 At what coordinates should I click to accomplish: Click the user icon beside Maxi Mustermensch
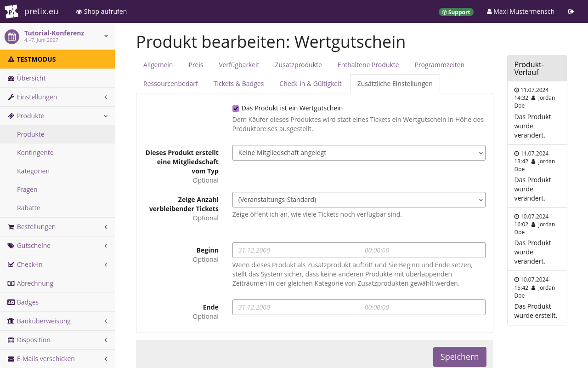click(x=489, y=11)
